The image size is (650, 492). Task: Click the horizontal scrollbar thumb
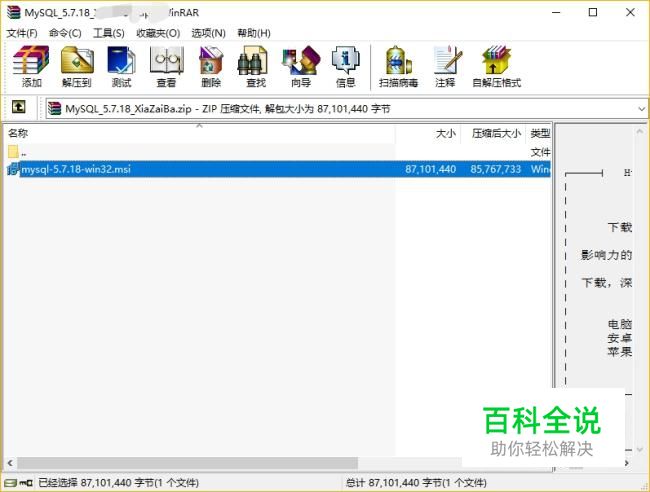point(187,463)
